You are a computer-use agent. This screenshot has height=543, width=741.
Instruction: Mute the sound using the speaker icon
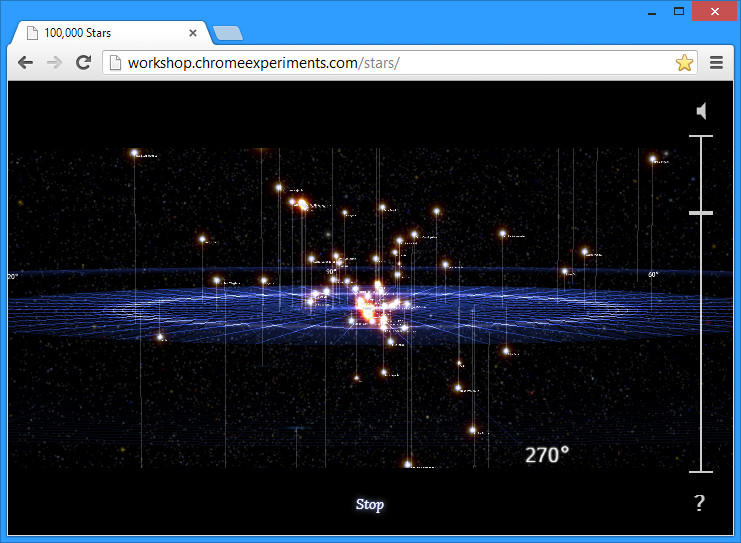(x=701, y=111)
